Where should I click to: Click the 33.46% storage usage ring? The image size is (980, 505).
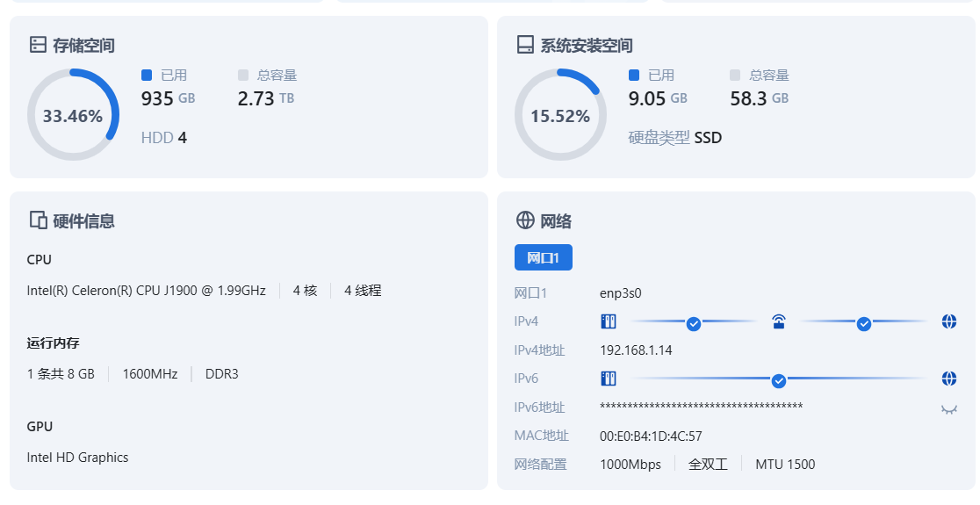73,115
